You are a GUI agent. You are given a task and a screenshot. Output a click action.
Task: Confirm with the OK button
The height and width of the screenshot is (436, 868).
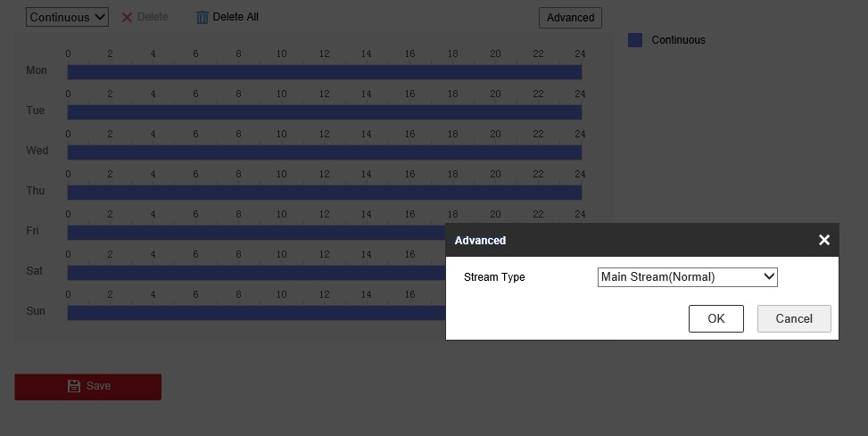715,318
